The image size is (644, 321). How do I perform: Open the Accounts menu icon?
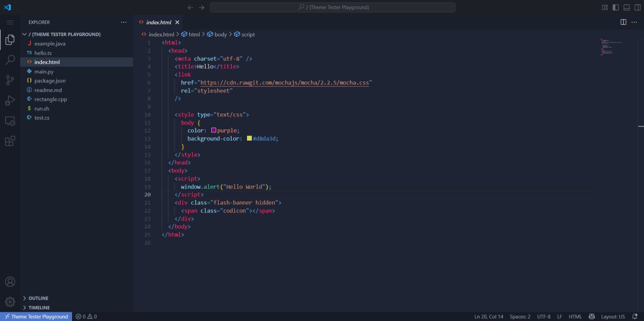(10, 282)
